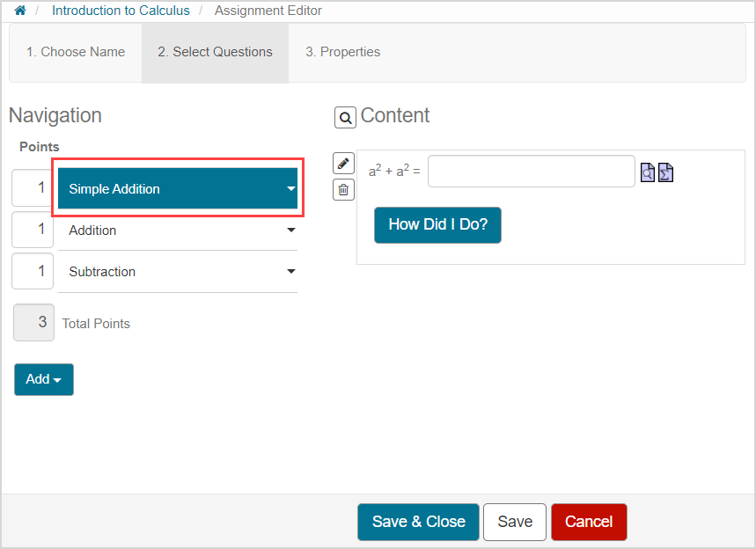Click the answer input field for a² + a²
Screen dimensions: 756x549
[531, 172]
